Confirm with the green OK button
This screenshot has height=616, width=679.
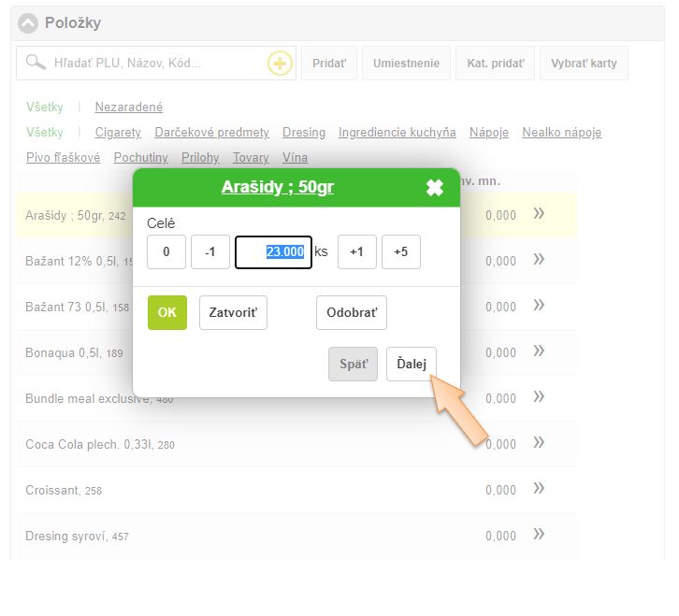pos(167,313)
